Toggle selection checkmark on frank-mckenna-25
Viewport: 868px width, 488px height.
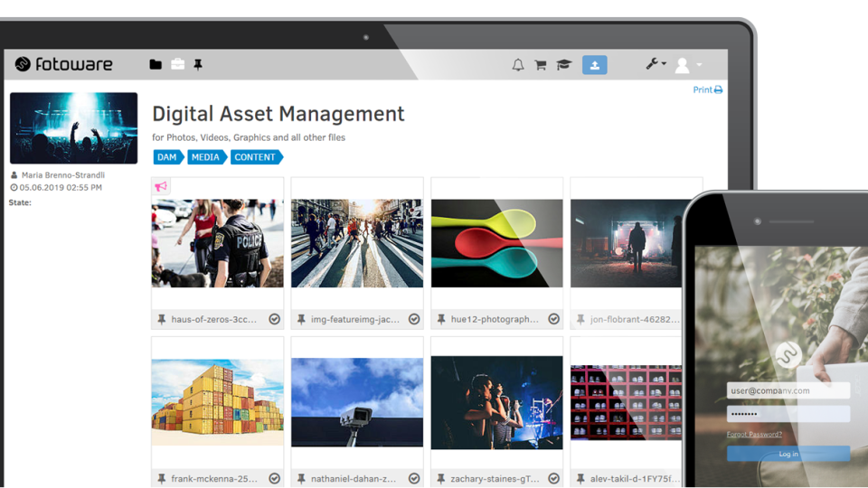coord(275,479)
